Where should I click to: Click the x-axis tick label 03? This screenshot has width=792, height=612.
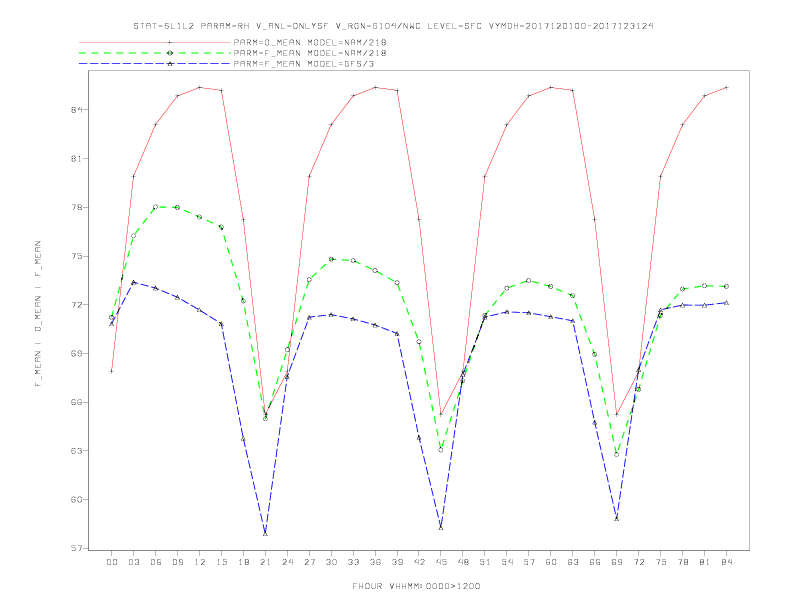pyautogui.click(x=134, y=562)
